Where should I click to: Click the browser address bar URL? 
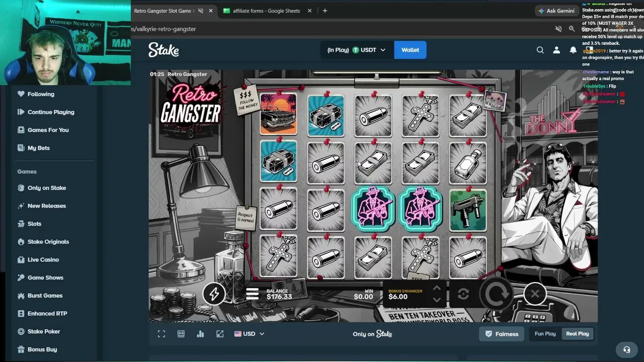(164, 29)
